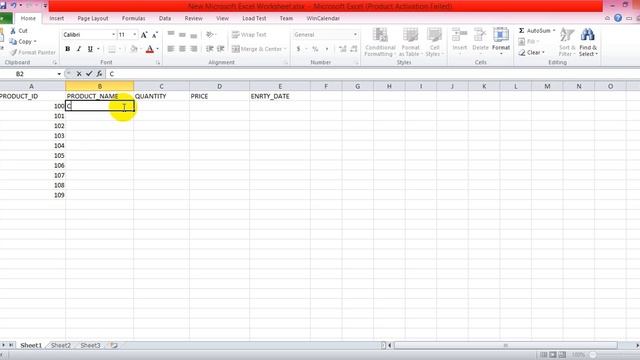Open the Data ribbon tab
Image resolution: width=640 pixels, height=360 pixels.
[165, 18]
